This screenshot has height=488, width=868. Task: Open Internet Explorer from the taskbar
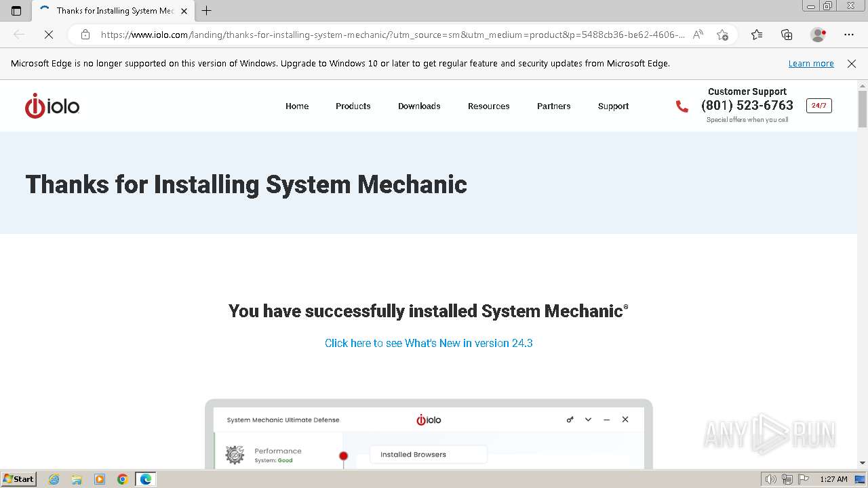click(x=54, y=479)
